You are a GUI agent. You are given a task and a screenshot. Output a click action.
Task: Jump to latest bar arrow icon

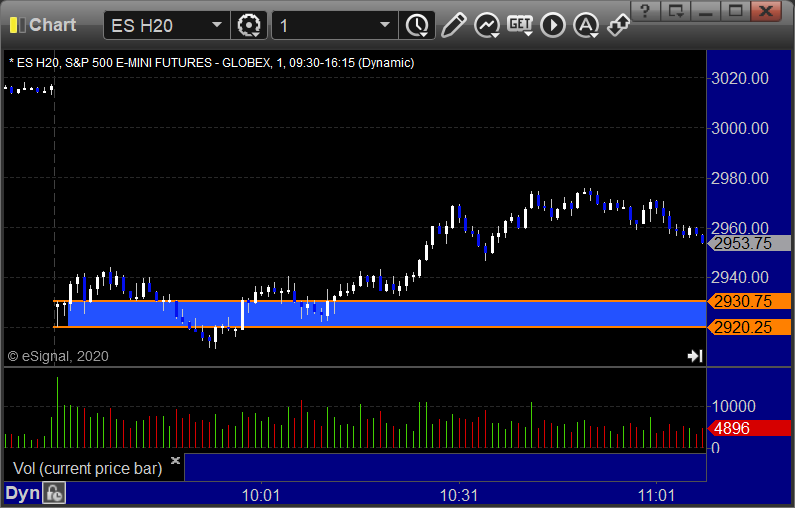(x=695, y=356)
